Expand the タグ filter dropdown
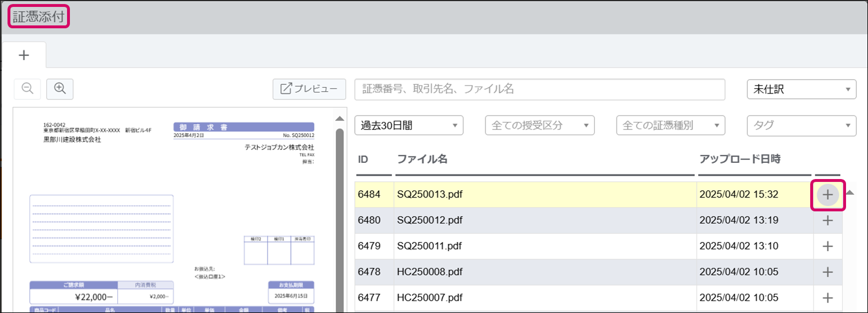Screen dimensions: 868x313 pos(801,125)
